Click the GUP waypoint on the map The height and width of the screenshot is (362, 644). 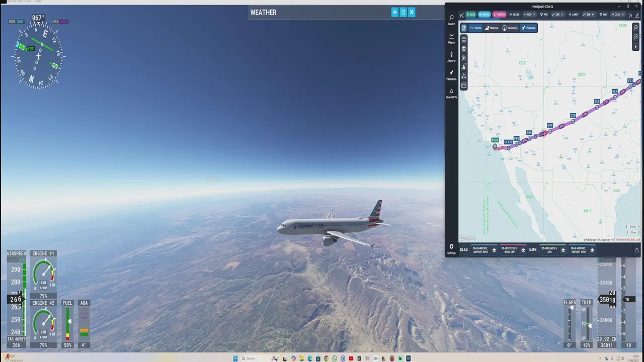(550, 125)
